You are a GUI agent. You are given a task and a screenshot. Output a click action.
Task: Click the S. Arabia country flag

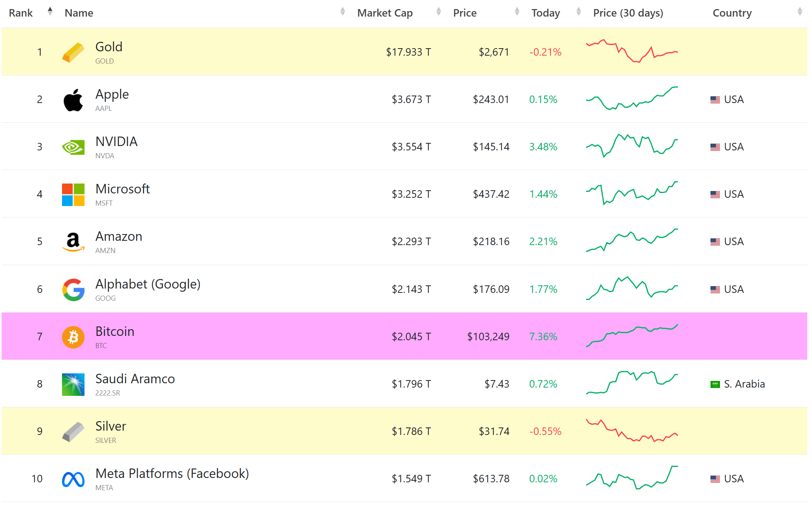[715, 384]
